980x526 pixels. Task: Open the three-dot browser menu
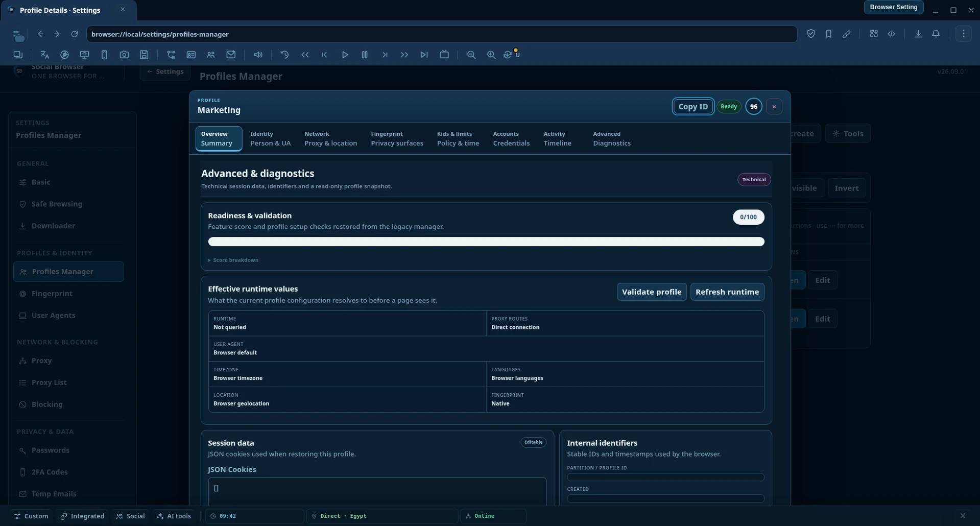click(x=964, y=34)
